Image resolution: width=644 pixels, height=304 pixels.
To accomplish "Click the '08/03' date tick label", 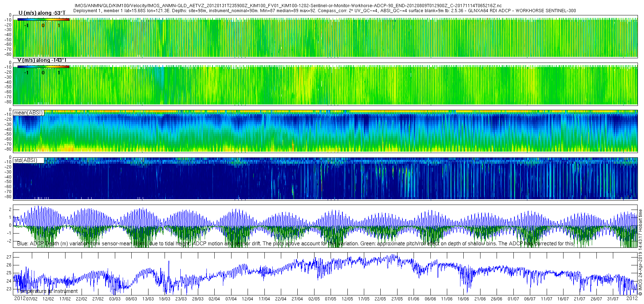I will [x=131, y=299].
